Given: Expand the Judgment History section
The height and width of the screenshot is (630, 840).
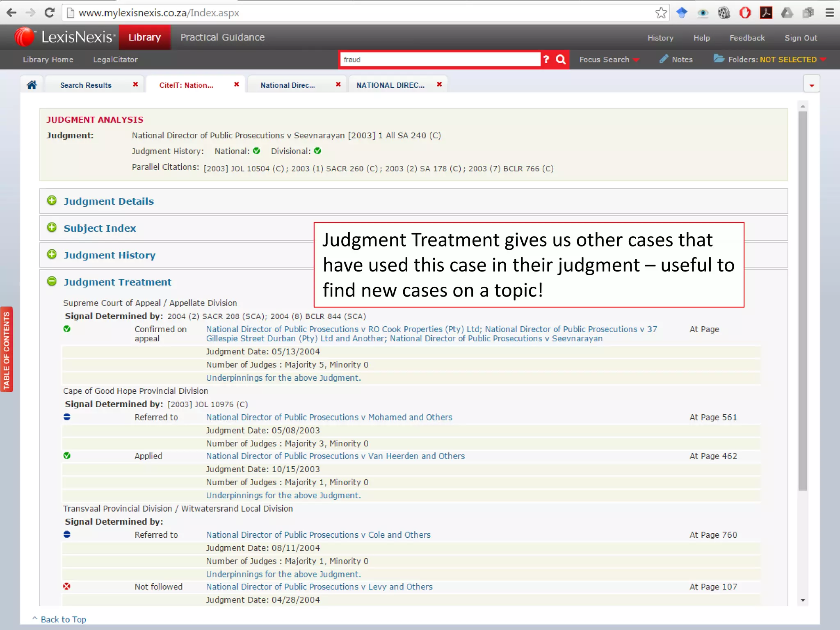Looking at the screenshot, I should pos(52,254).
